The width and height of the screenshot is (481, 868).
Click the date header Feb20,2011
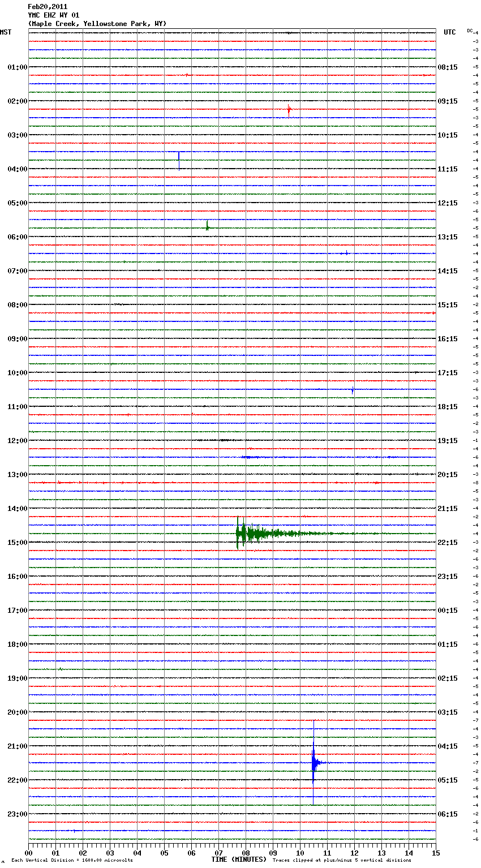[x=48, y=7]
